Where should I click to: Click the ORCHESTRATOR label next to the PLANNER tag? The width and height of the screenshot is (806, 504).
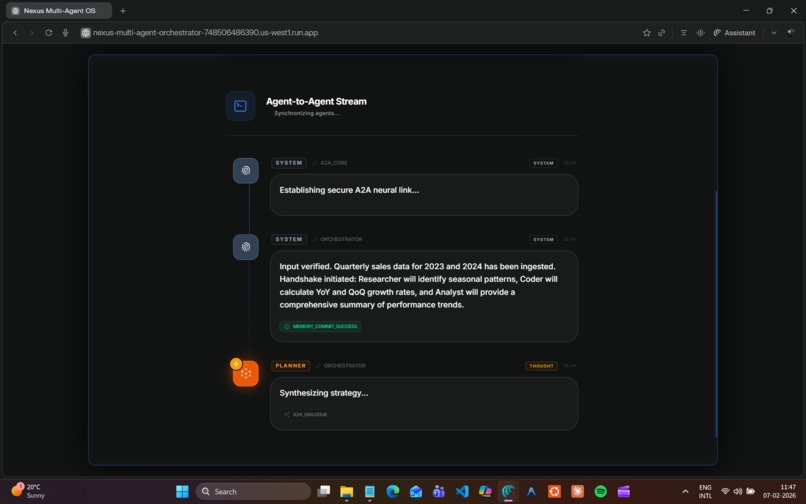click(x=344, y=366)
